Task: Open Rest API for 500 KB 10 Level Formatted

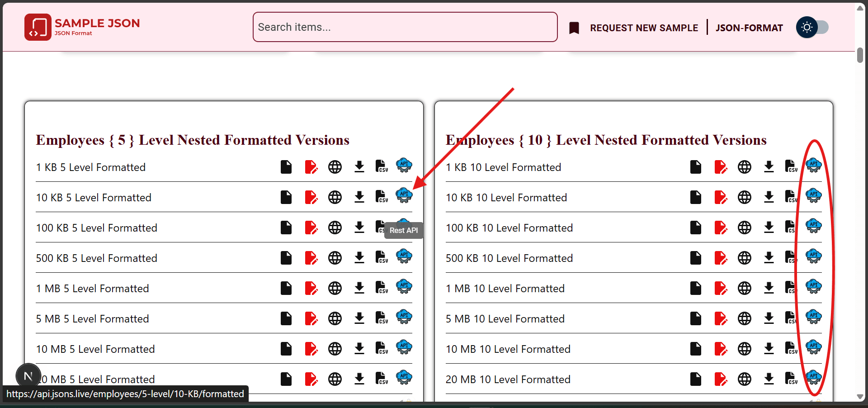Action: click(814, 256)
